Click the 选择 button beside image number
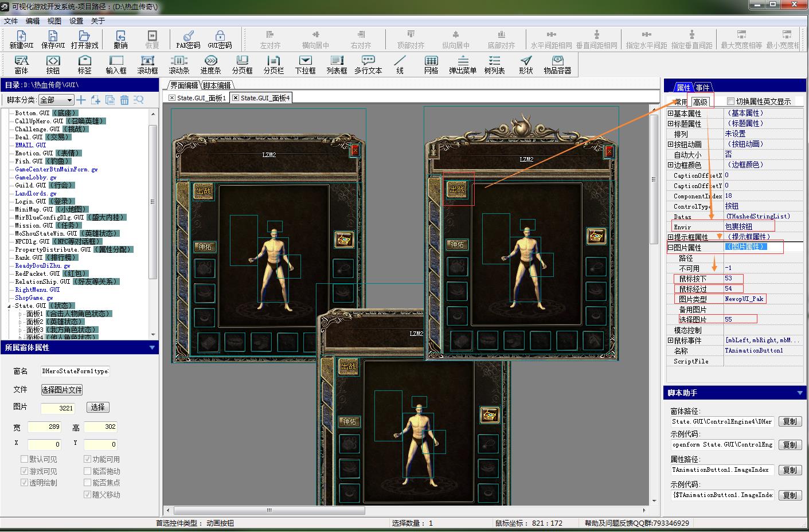Image resolution: width=809 pixels, height=532 pixels. point(97,407)
